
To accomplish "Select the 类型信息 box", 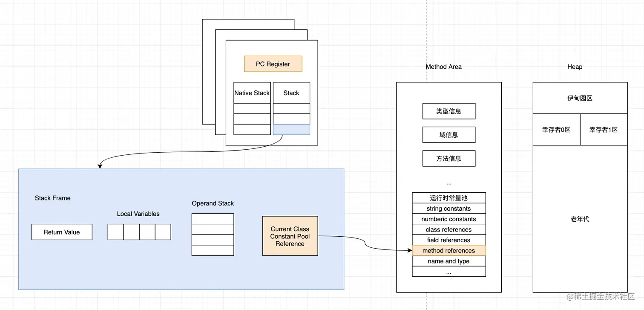I will pyautogui.click(x=449, y=111).
